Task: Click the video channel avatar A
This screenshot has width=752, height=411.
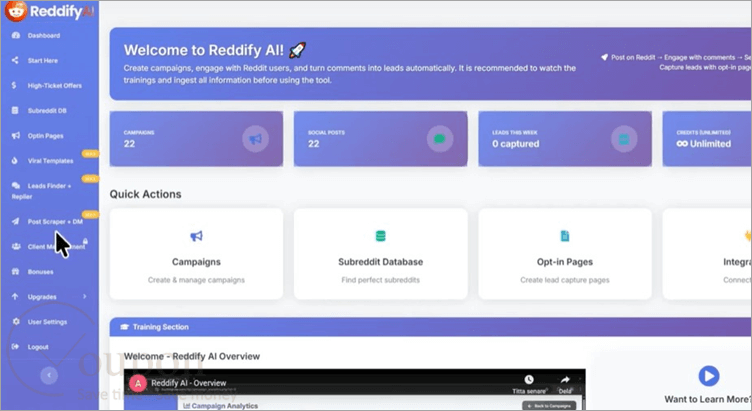Action: click(x=138, y=383)
